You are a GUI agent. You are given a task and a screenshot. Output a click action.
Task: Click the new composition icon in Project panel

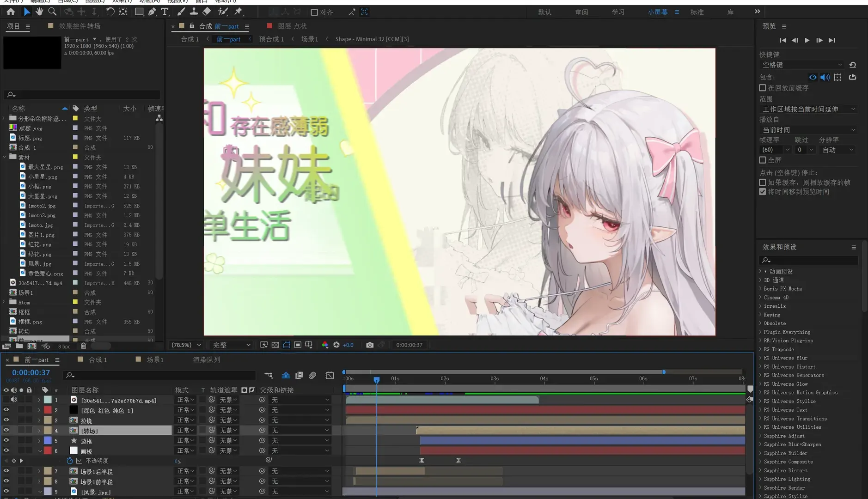point(32,346)
